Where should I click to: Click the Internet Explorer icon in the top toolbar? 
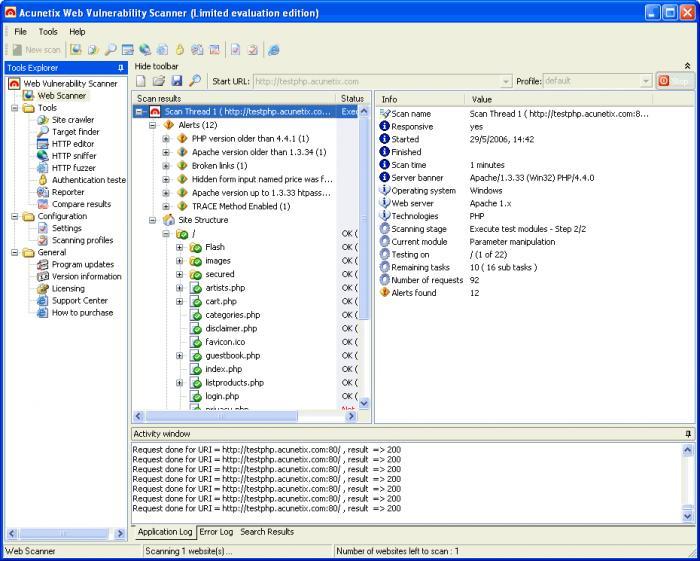tap(274, 50)
